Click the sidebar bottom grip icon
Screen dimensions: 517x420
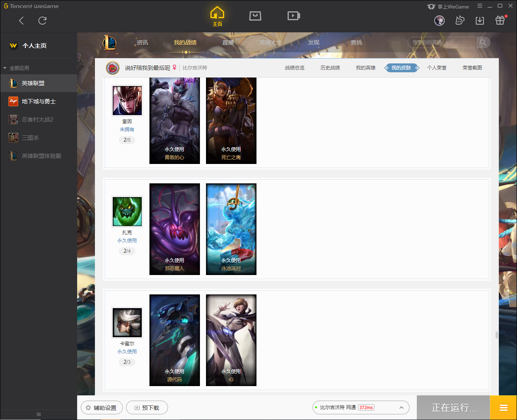(x=39, y=414)
